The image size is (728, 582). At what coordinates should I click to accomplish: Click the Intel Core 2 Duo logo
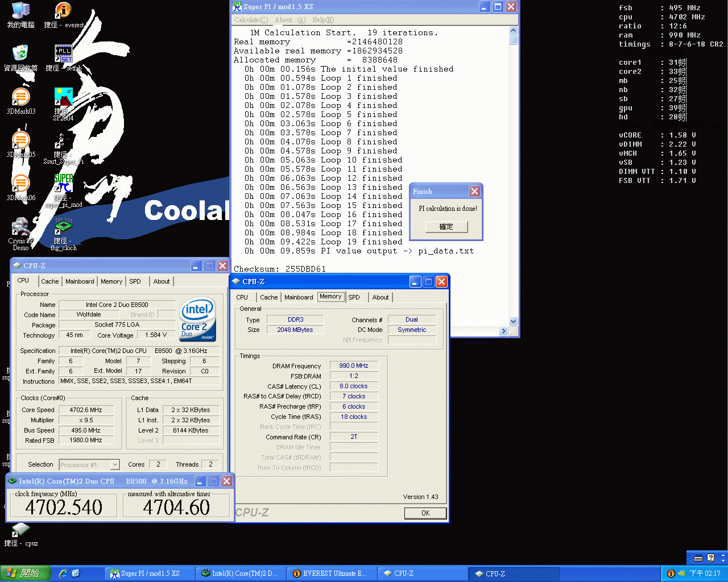coord(198,319)
